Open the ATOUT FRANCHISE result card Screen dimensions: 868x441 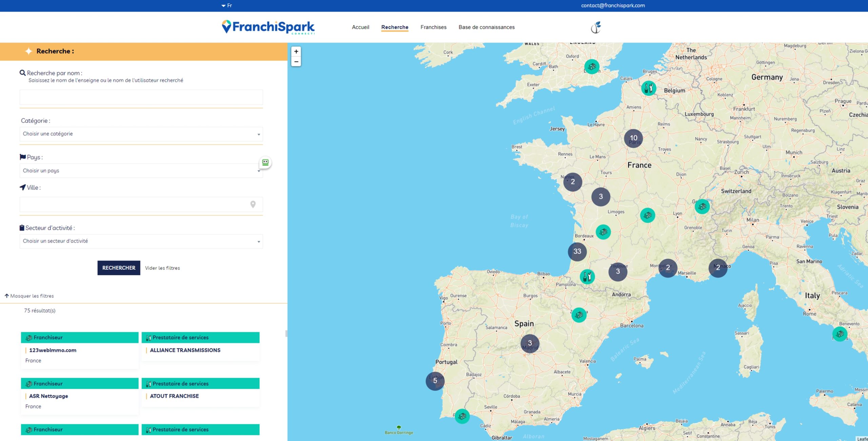click(200, 392)
